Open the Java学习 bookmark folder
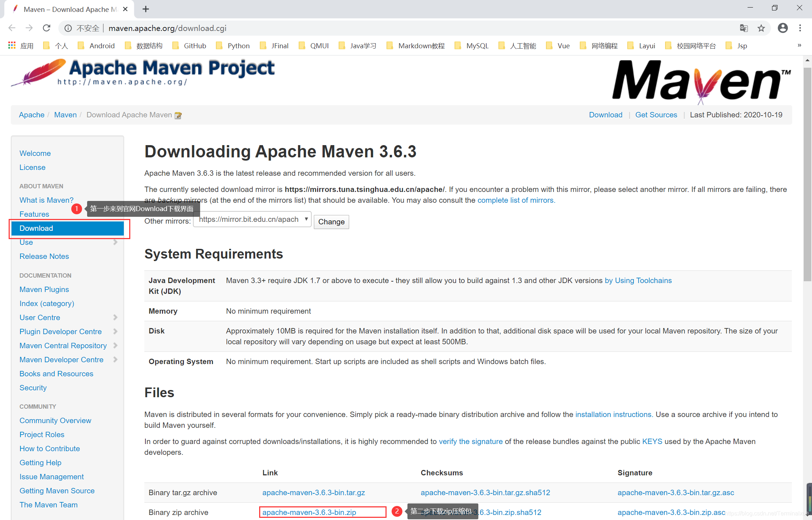This screenshot has height=520, width=812. (357, 46)
